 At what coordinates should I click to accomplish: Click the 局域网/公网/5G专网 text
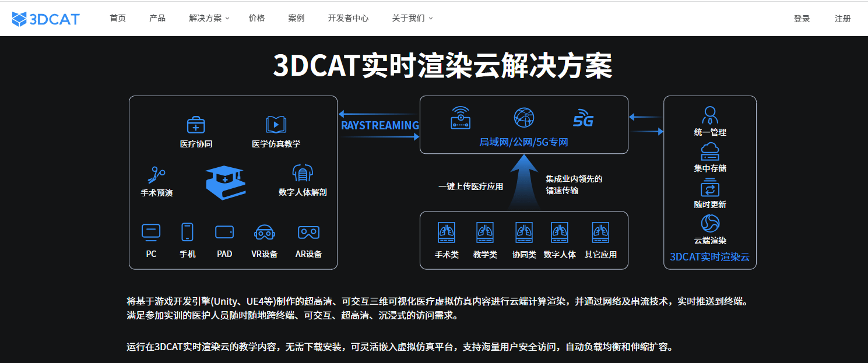(x=523, y=142)
